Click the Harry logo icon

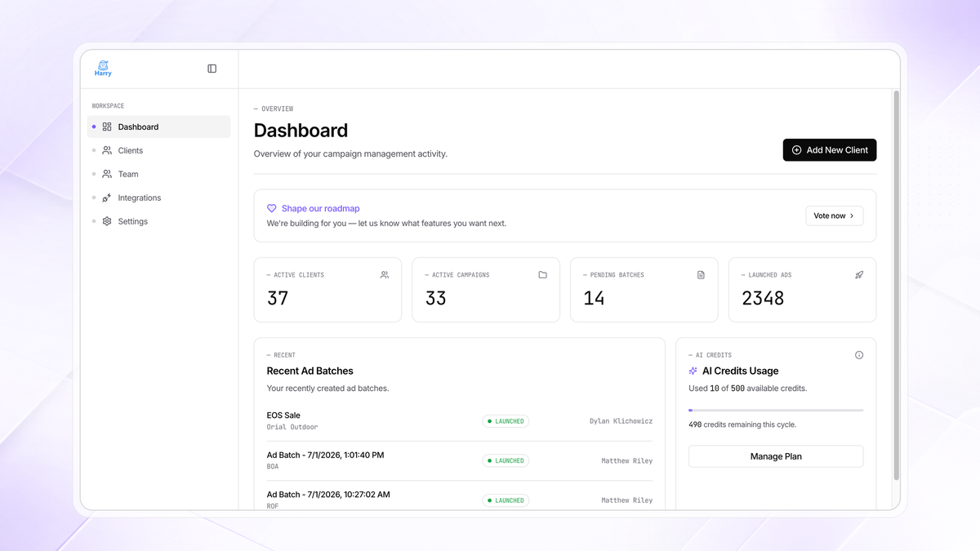point(103,69)
